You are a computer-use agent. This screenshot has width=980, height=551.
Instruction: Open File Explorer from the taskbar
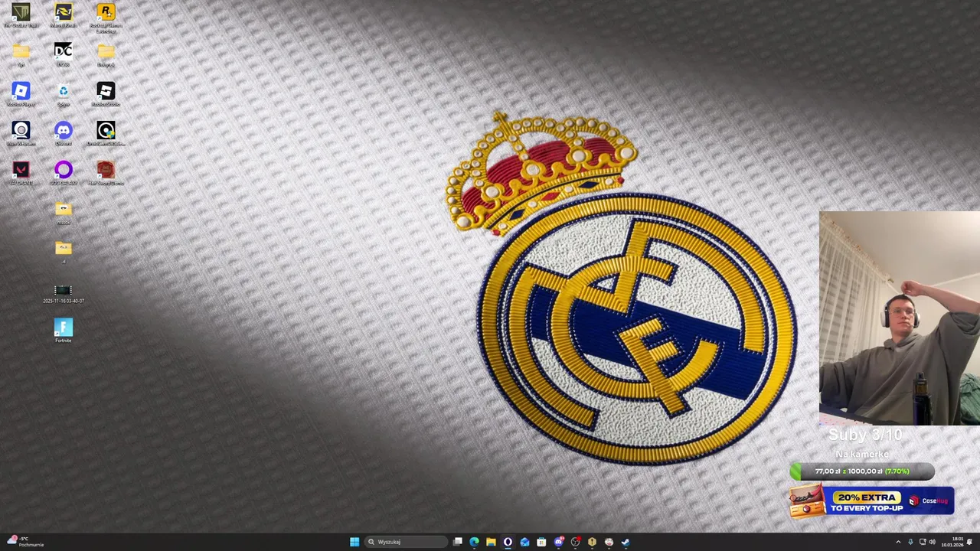click(x=491, y=542)
